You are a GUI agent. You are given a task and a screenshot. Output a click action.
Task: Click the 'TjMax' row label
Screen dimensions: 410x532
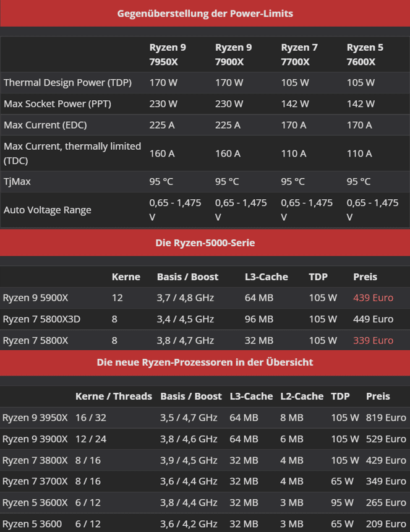pyautogui.click(x=17, y=181)
